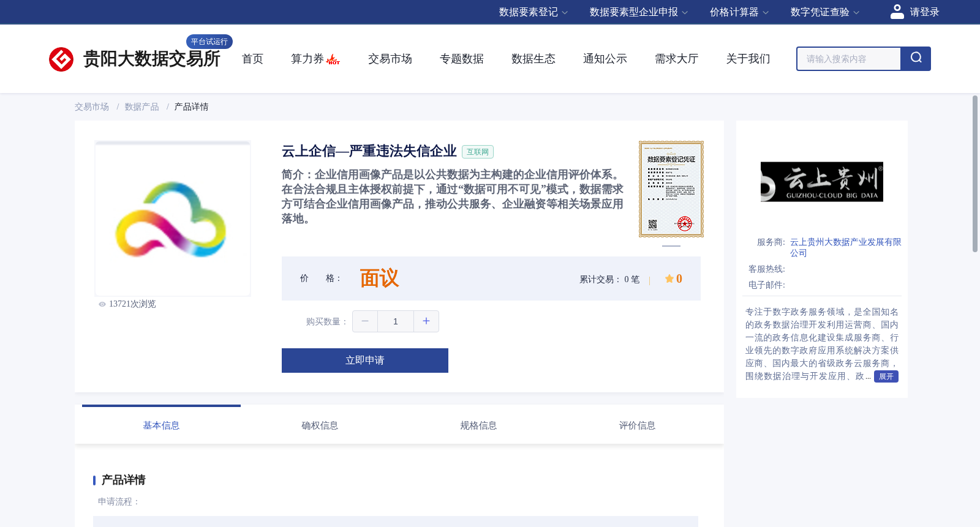Click the 面议 price text
This screenshot has width=980, height=527.
point(379,278)
